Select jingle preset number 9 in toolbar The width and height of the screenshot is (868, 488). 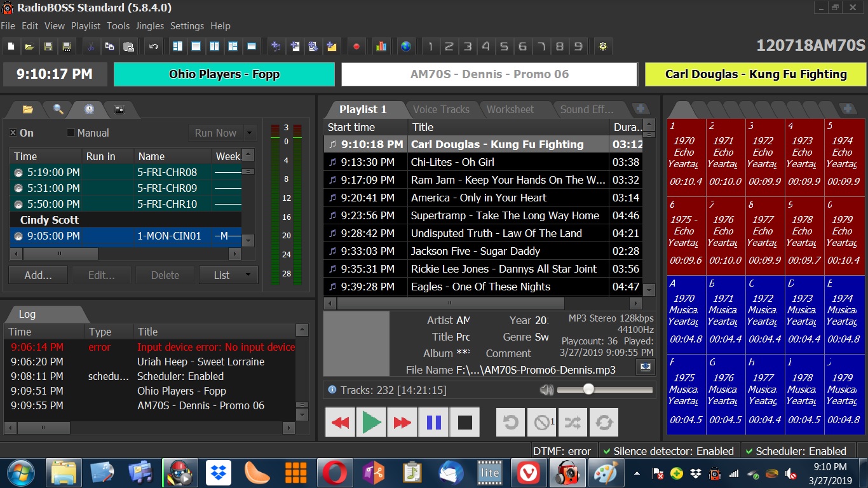(x=578, y=46)
